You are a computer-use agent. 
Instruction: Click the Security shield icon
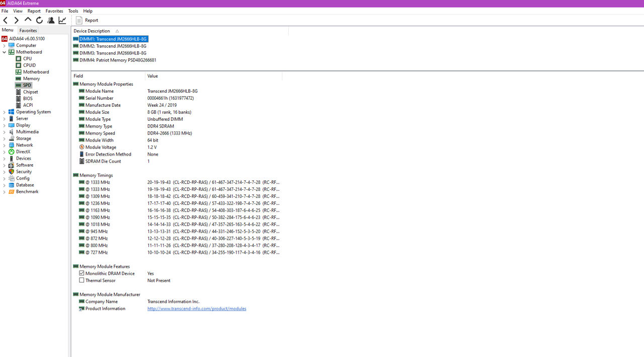point(11,172)
